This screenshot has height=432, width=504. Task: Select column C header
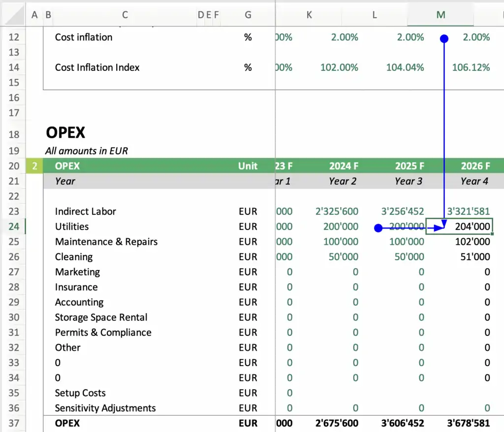125,15
